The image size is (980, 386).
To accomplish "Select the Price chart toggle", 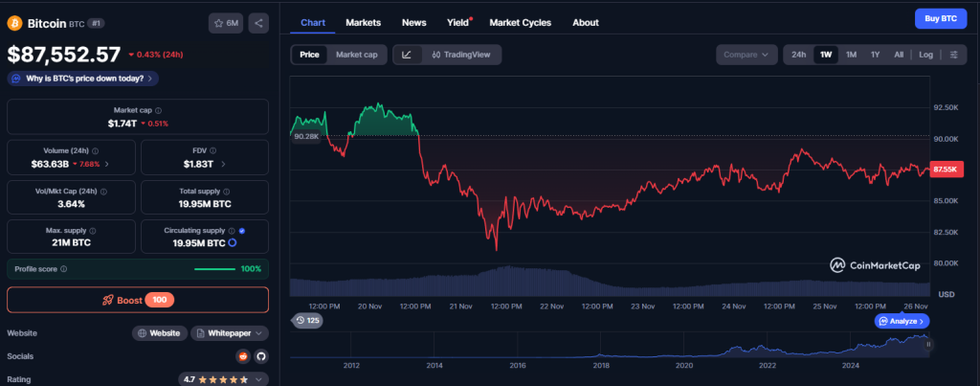I will click(x=309, y=55).
